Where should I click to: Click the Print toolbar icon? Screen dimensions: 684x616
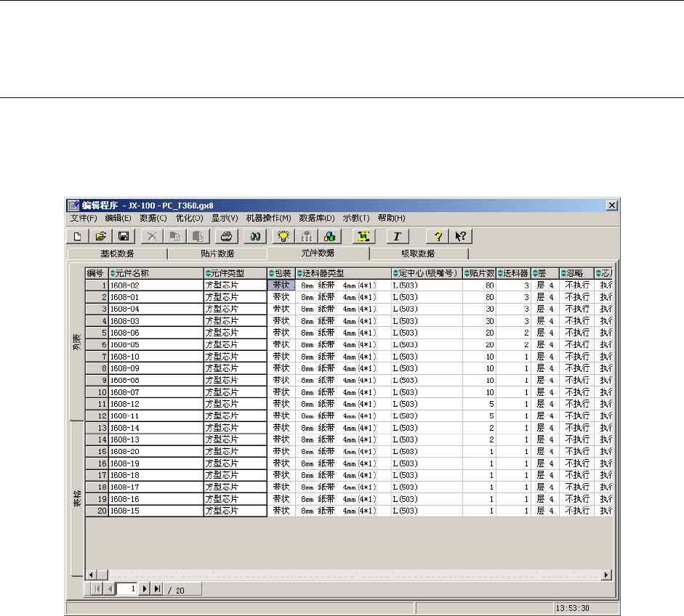coord(227,236)
